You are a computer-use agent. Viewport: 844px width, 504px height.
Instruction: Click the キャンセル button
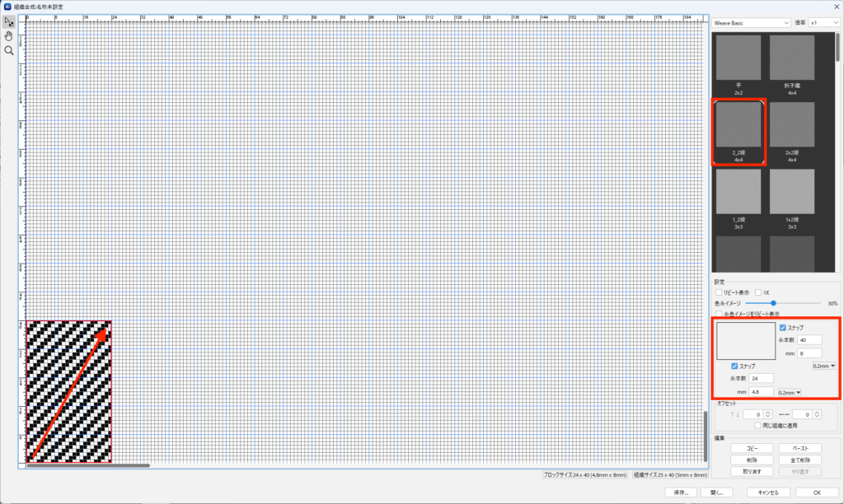(768, 492)
